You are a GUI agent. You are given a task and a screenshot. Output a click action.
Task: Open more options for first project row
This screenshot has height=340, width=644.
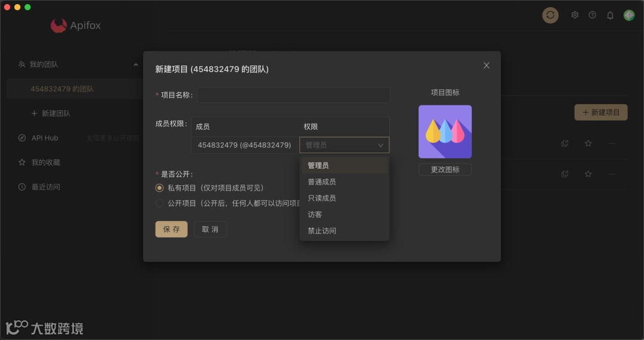coord(612,144)
